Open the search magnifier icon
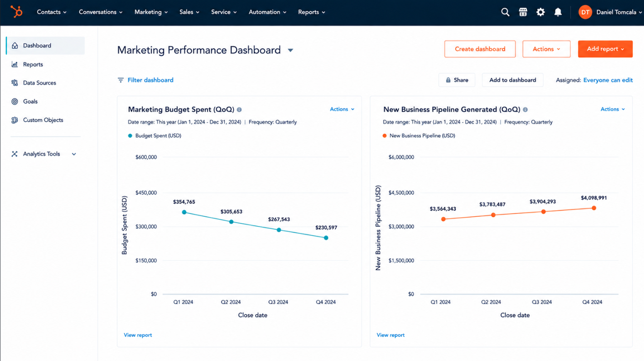The image size is (644, 361). (505, 12)
